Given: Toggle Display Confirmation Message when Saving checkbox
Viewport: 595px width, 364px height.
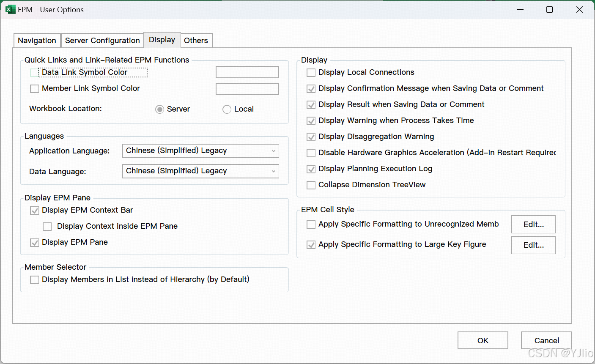Looking at the screenshot, I should tap(311, 89).
